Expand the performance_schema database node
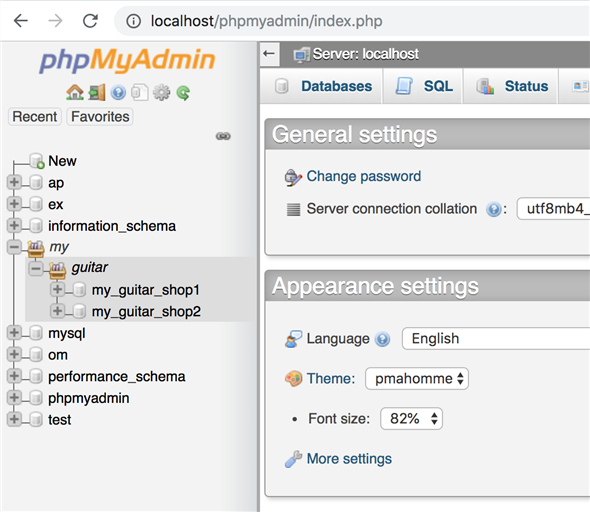The image size is (590, 512). click(14, 376)
